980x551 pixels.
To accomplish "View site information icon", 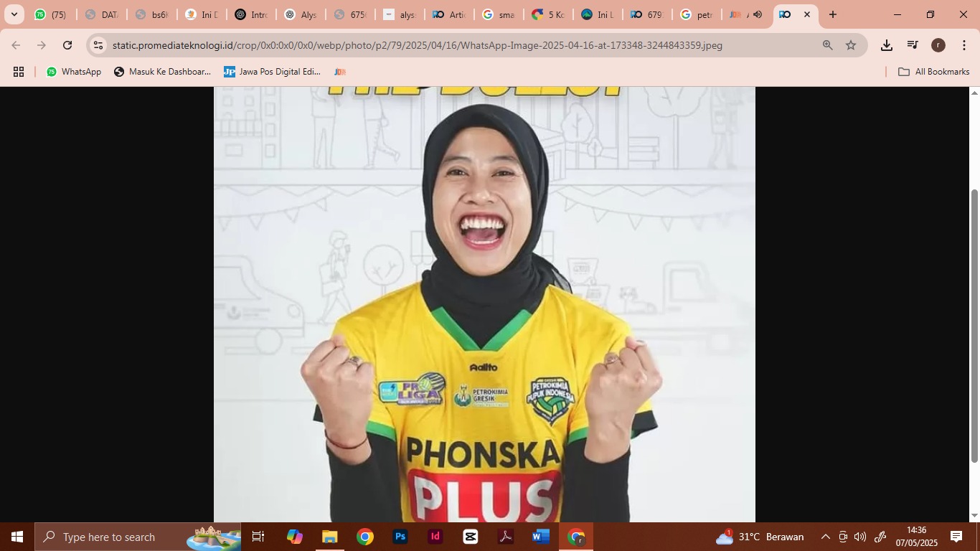I will click(98, 45).
